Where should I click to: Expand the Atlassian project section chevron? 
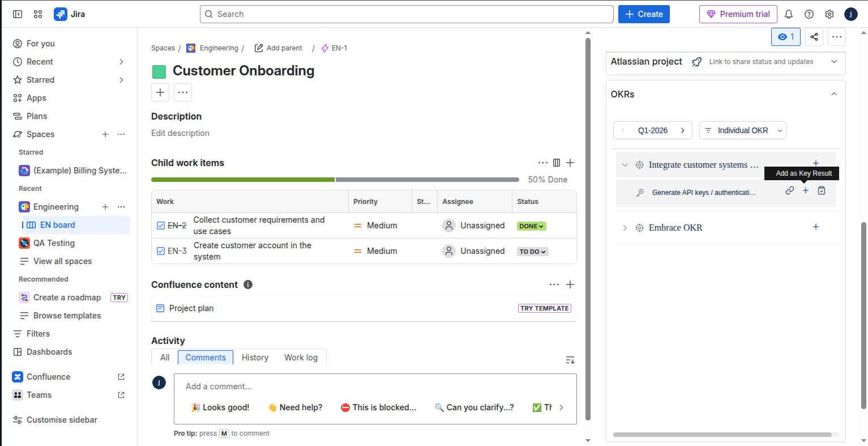click(x=834, y=61)
